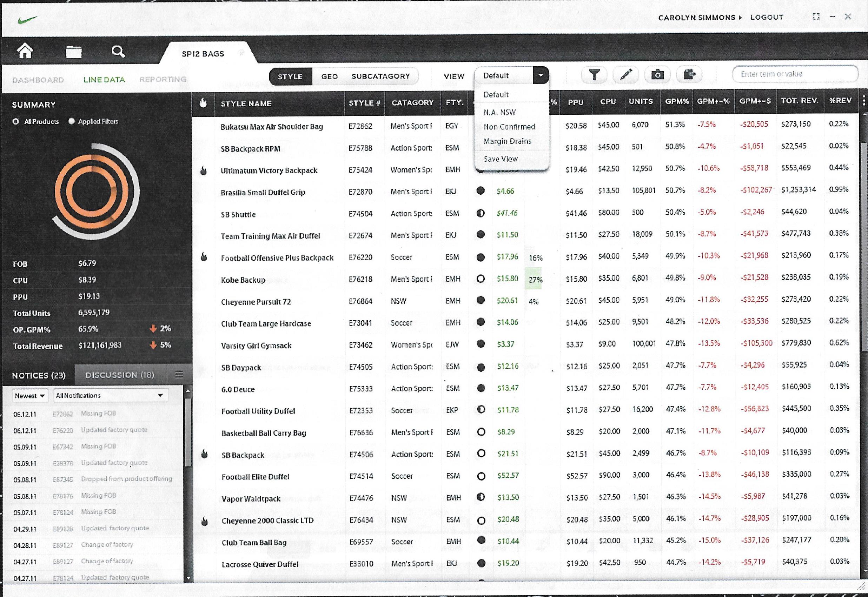Screen dimensions: 868x597
Task: Open the notices panel list menu icon
Action: pos(179,374)
